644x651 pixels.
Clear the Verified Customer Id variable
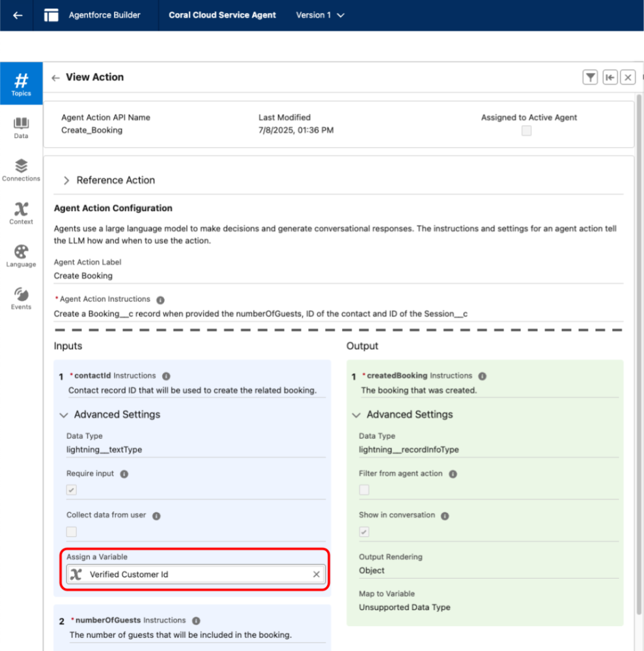click(x=316, y=574)
